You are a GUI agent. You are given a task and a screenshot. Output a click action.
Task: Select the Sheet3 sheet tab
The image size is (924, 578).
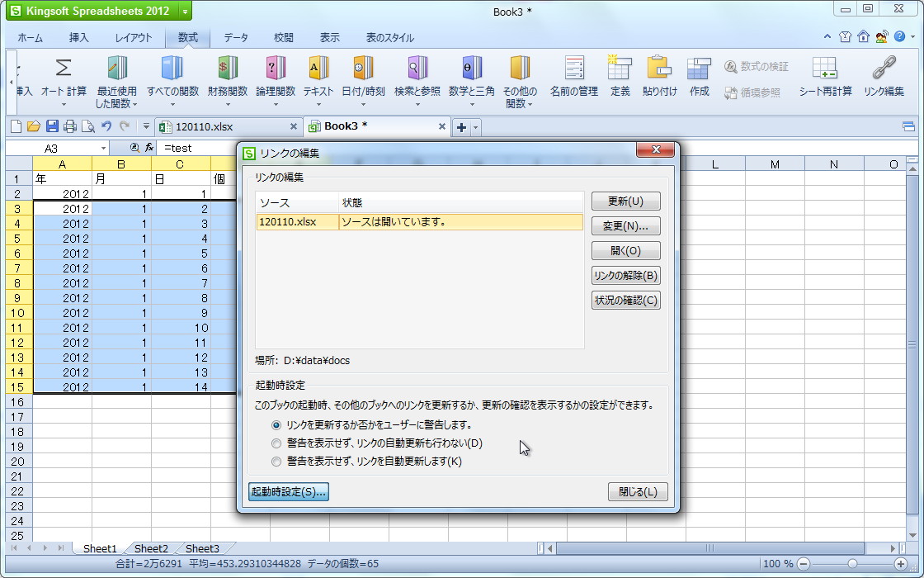click(x=202, y=548)
